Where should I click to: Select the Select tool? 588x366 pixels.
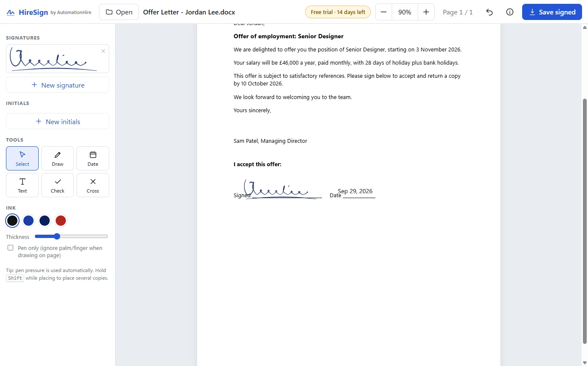tap(22, 158)
